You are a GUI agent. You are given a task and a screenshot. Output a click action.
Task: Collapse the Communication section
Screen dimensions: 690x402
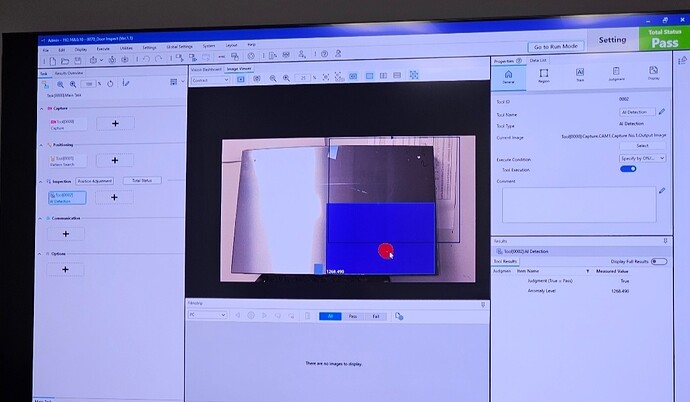point(40,219)
